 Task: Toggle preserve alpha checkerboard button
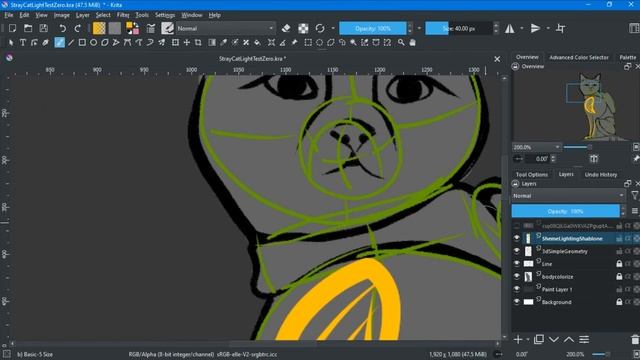pos(303,28)
